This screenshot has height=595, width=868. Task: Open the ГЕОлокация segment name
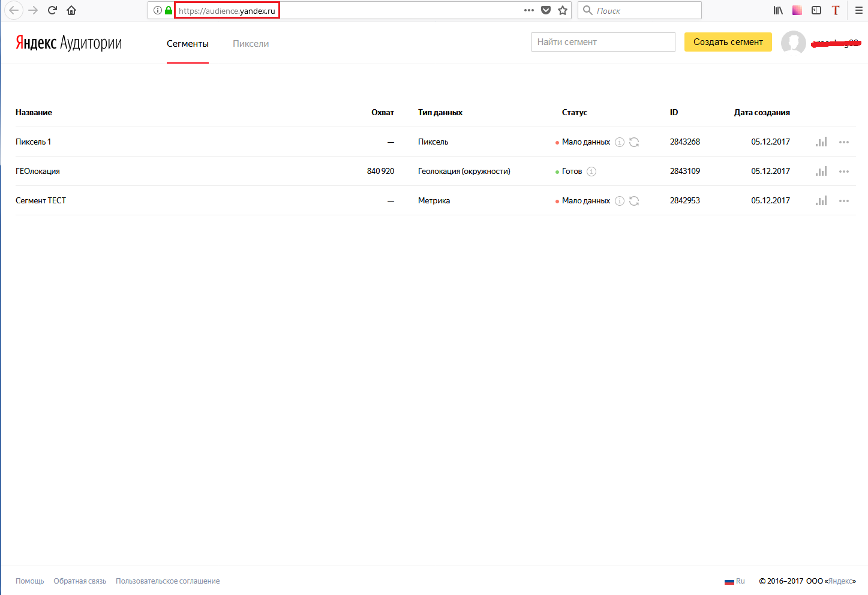[38, 172]
